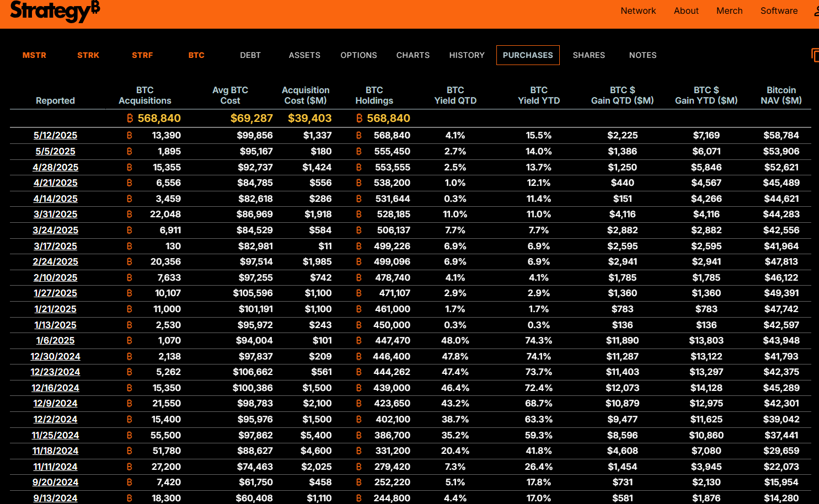Screen dimensions: 819x504
Task: Follow the 3/31/2025 reported date link
Action: point(55,215)
